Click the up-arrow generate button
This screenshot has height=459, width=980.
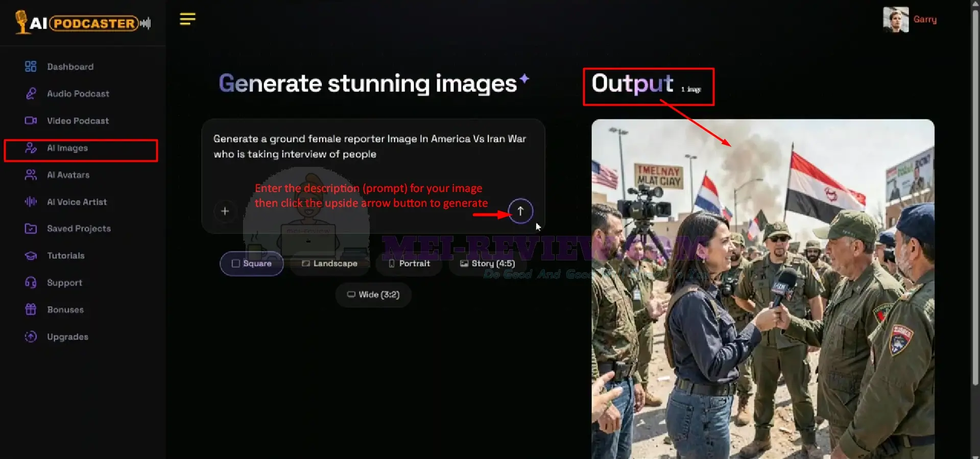(520, 211)
